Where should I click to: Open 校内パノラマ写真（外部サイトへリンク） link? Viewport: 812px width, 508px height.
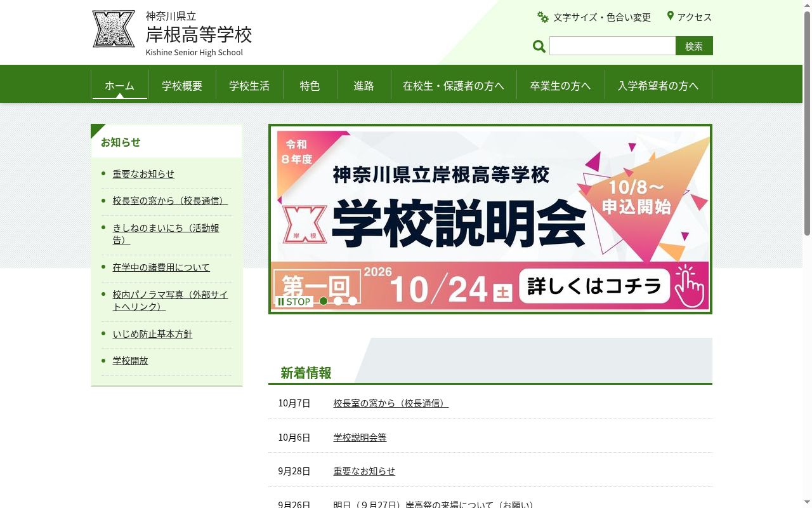[171, 300]
